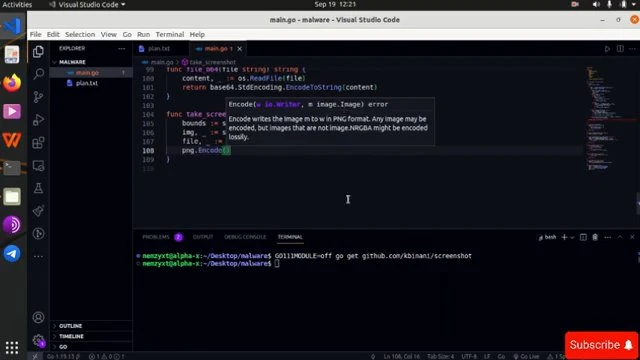Click the errors and warnings status count
Viewport: 640px width, 360px height.
coord(107,356)
